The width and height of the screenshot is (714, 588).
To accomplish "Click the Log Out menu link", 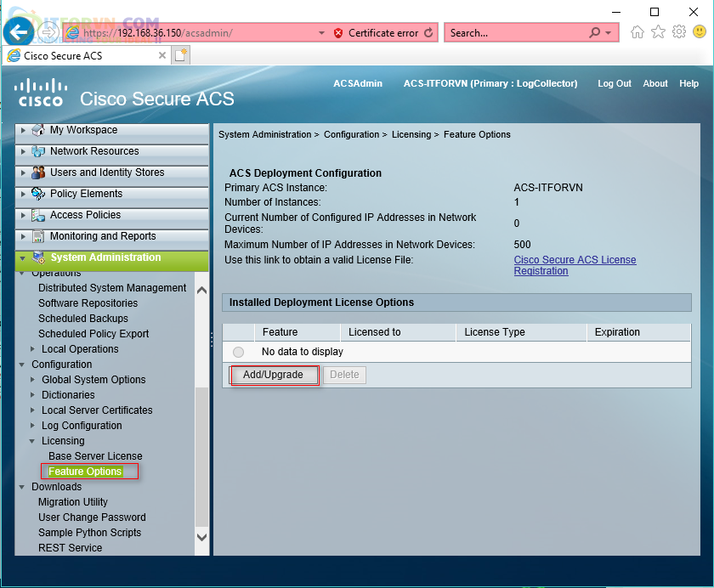I will tap(614, 83).
